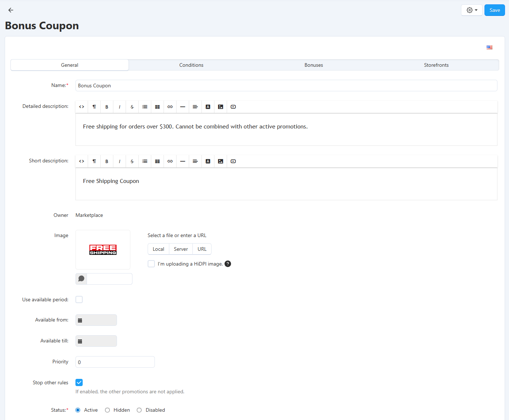Choose Server file upload option

point(181,249)
